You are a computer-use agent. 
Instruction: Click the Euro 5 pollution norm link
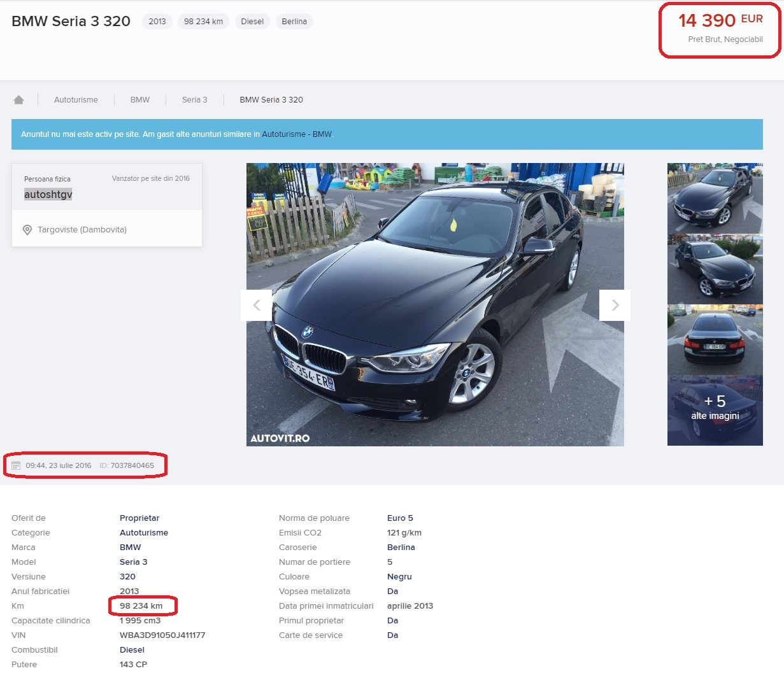(400, 518)
